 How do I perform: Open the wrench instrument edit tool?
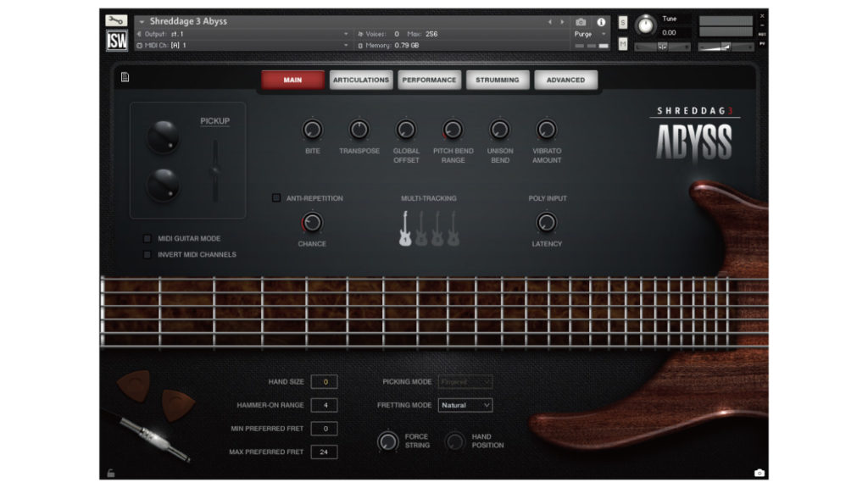click(x=116, y=21)
